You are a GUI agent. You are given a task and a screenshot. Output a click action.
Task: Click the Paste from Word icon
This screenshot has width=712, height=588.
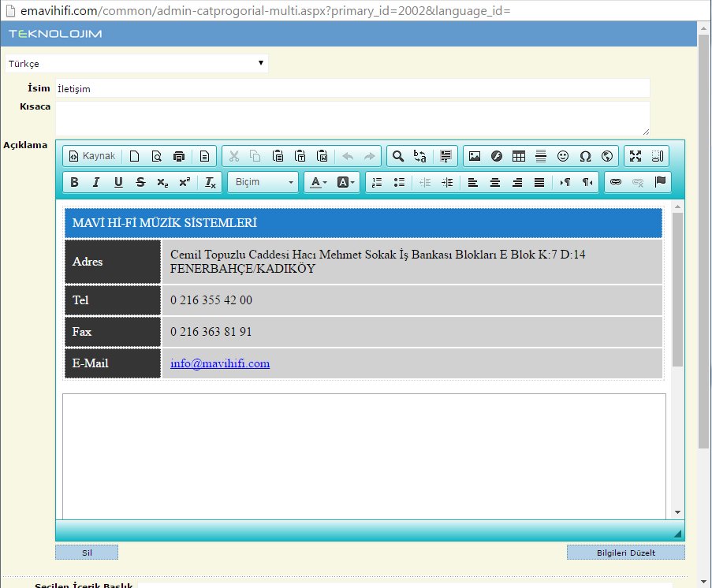[322, 156]
